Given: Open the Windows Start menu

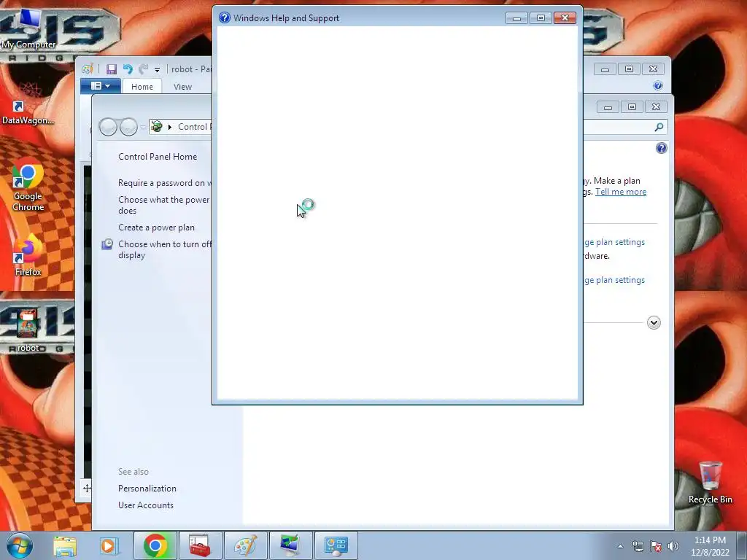Looking at the screenshot, I should [x=19, y=545].
